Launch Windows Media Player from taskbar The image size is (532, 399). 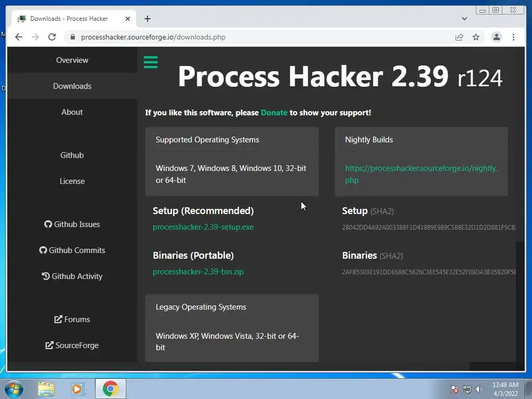tap(78, 389)
